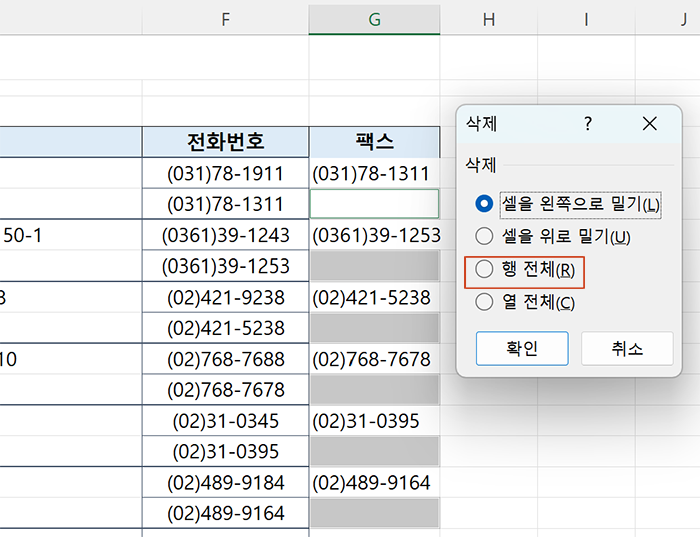The height and width of the screenshot is (537, 700).
Task: Close the 삭제 dialog with the X
Action: 650,124
